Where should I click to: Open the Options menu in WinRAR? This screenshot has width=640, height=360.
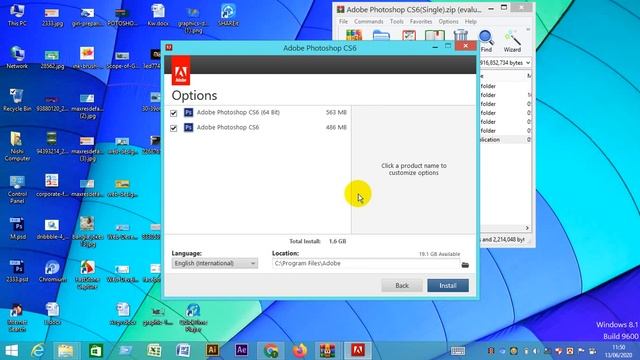point(448,21)
